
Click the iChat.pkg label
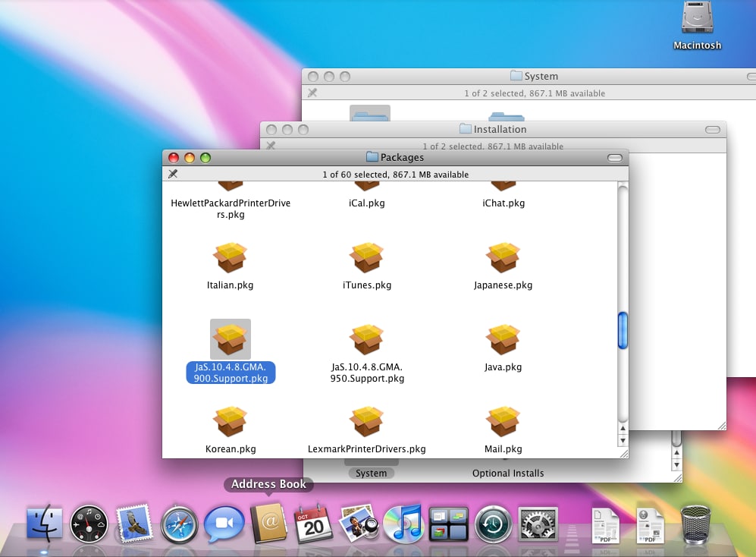503,203
